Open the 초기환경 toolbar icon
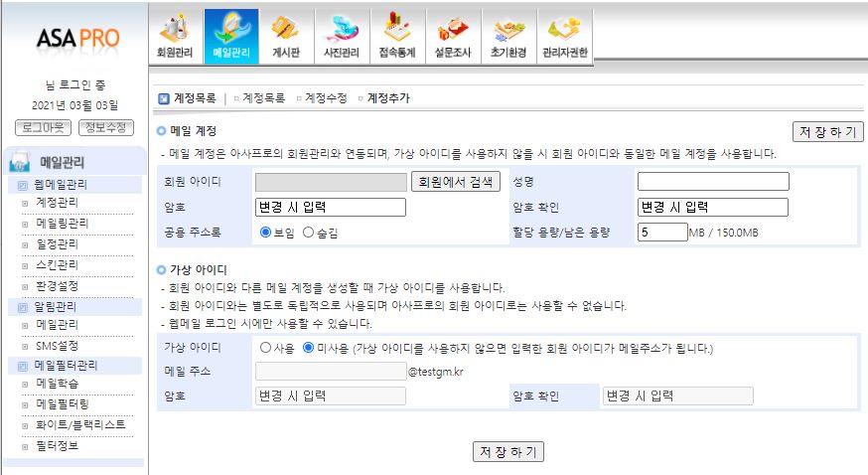This screenshot has width=868, height=475. coord(508,37)
